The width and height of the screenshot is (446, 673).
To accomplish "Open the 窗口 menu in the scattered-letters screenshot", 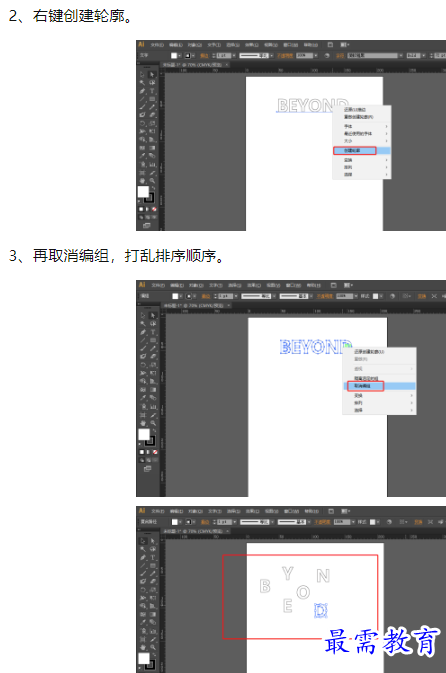I will tap(292, 511).
